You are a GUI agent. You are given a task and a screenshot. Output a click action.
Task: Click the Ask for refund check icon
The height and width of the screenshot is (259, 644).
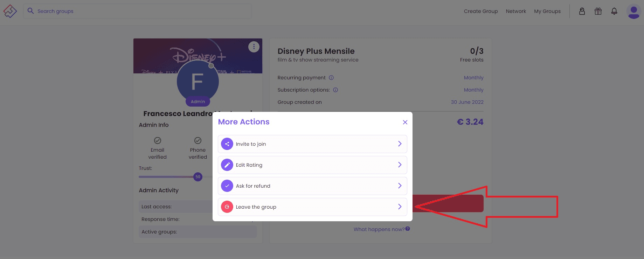coord(227,186)
